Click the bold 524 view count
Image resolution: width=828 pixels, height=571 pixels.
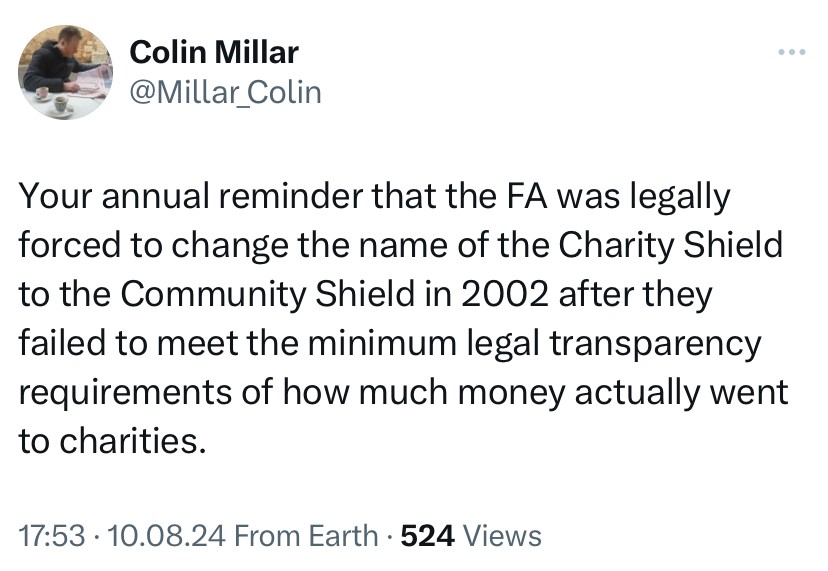pyautogui.click(x=428, y=536)
